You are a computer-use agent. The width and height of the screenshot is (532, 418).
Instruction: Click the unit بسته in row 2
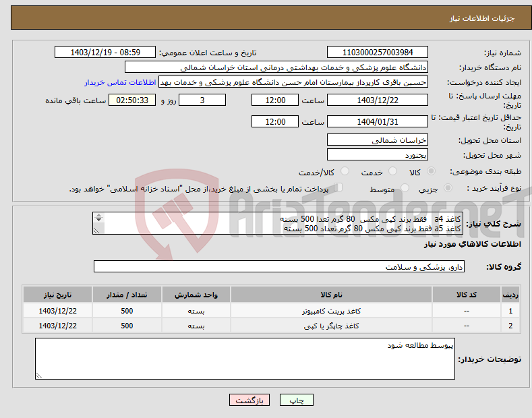click(196, 326)
